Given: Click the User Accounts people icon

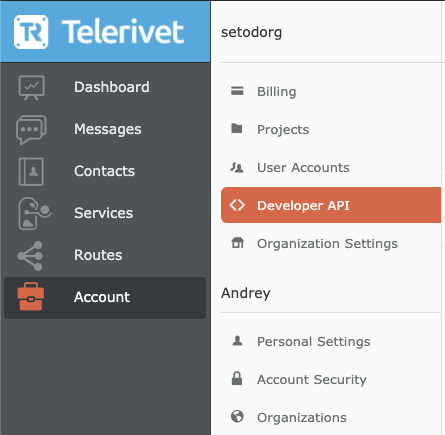Looking at the screenshot, I should click(237, 167).
